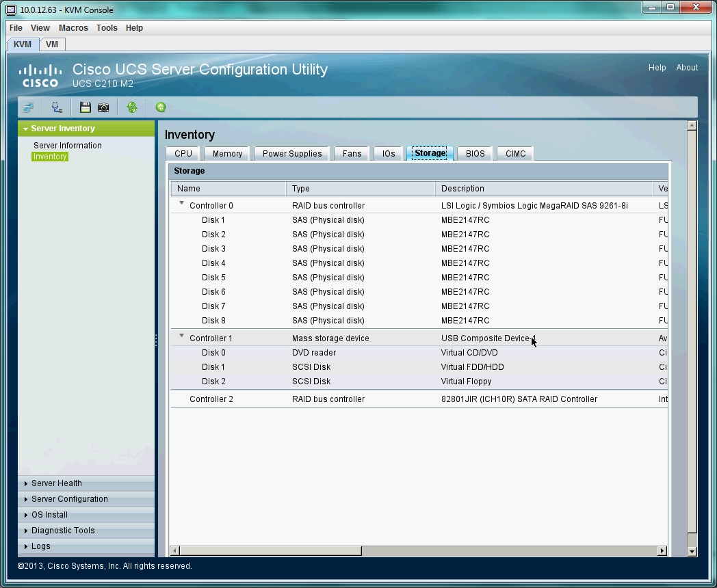Select Inventory in the sidebar

pos(50,157)
